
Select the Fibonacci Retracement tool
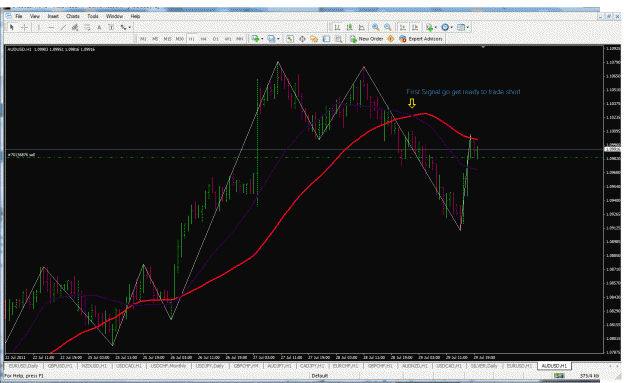tap(87, 27)
